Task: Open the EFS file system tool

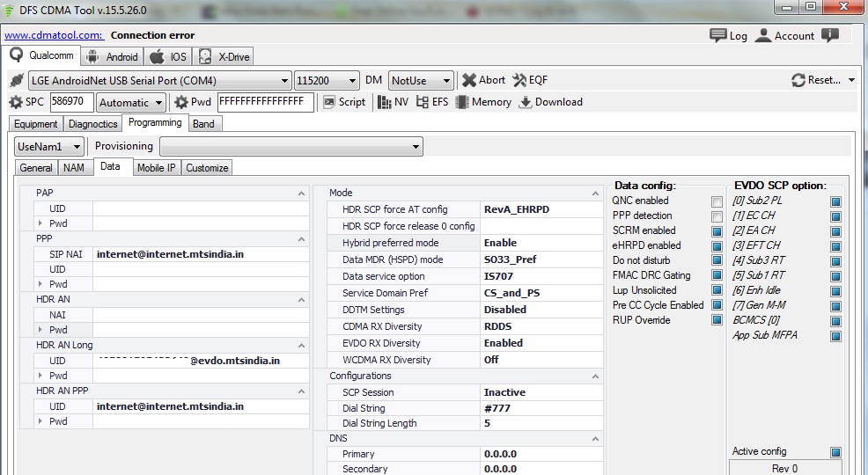Action: coord(432,102)
